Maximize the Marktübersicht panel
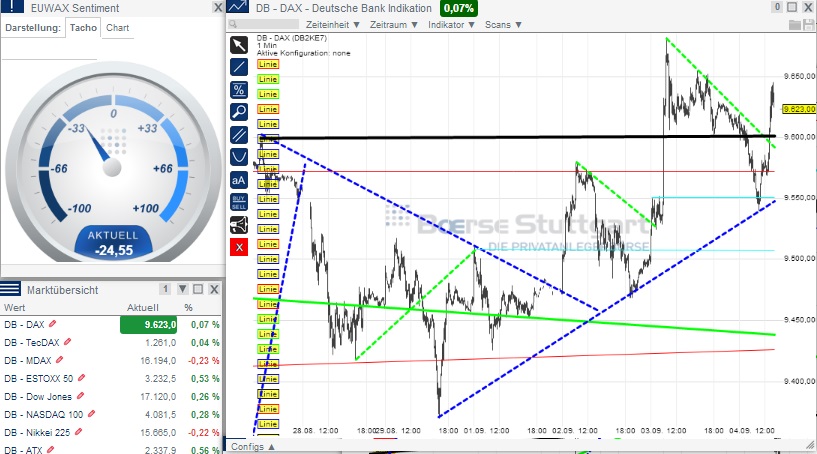Screen dimensions: 817x454 [198, 289]
